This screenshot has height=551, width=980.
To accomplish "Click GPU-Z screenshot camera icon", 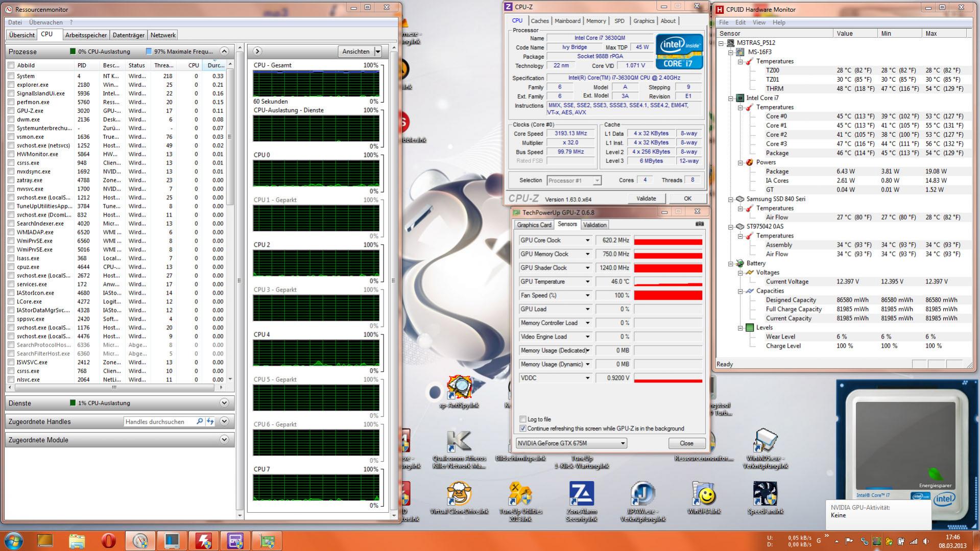I will pyautogui.click(x=700, y=224).
